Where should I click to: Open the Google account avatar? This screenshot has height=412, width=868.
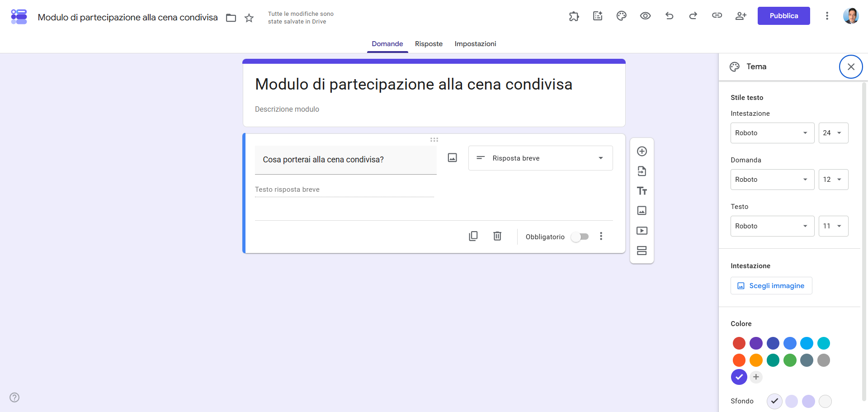click(851, 16)
